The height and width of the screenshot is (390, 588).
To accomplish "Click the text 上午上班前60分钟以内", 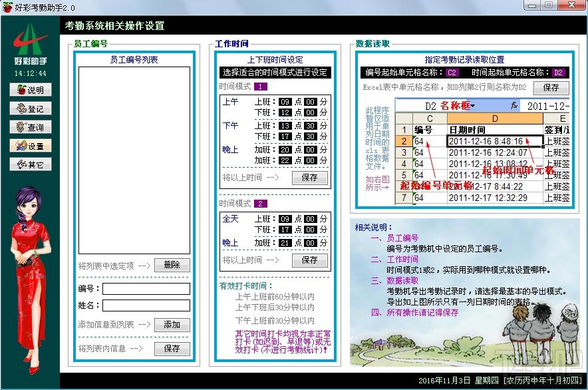I will [275, 297].
